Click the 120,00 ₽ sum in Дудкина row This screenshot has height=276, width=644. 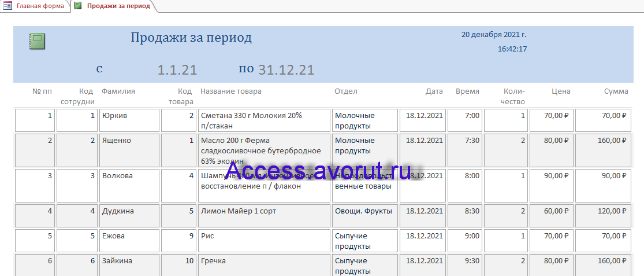(604, 216)
